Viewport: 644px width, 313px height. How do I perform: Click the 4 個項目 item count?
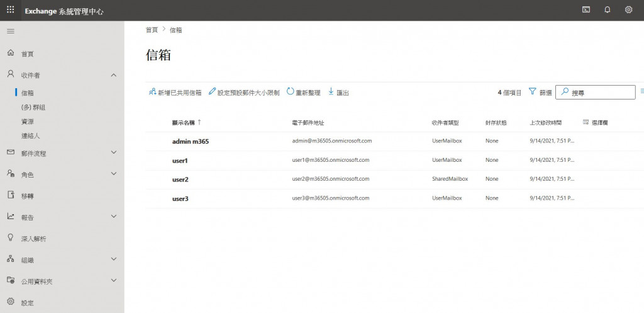pos(509,93)
